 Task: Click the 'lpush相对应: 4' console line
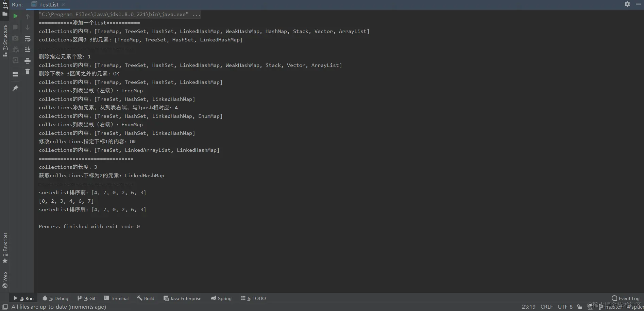pyautogui.click(x=108, y=108)
